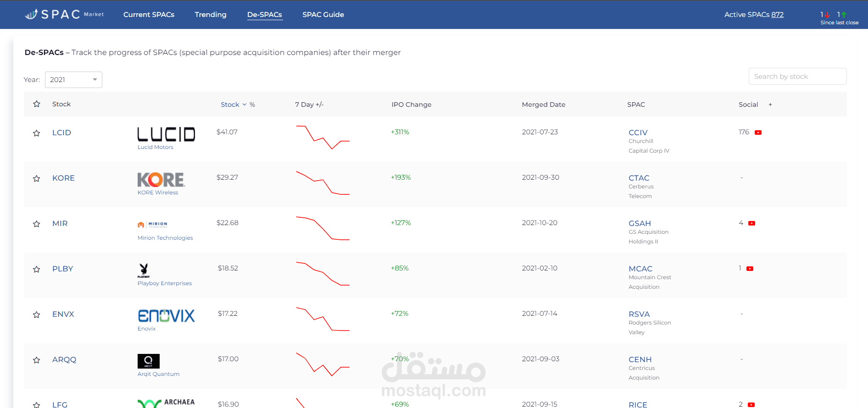Viewport: 868px width, 408px height.
Task: Click the Mirion Technologies logo
Action: pos(152,225)
